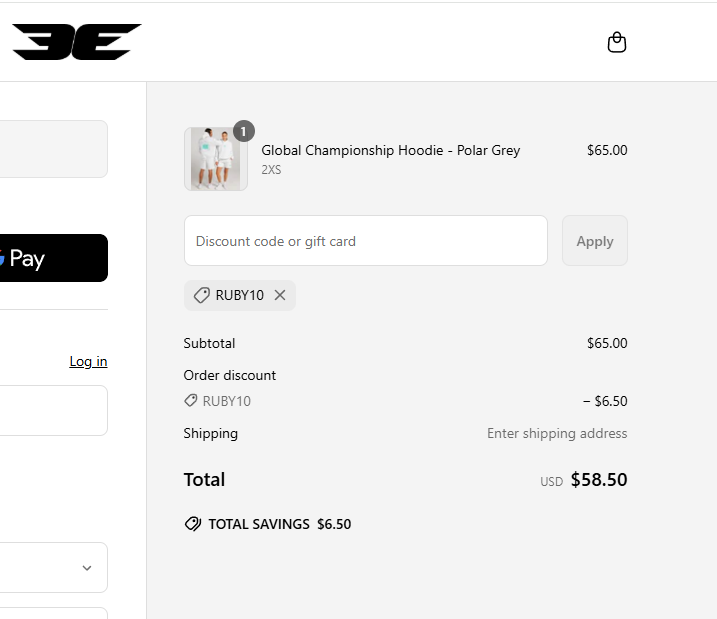Click the item quantity badge on thumbnail
The width and height of the screenshot is (717, 619).
(x=244, y=131)
